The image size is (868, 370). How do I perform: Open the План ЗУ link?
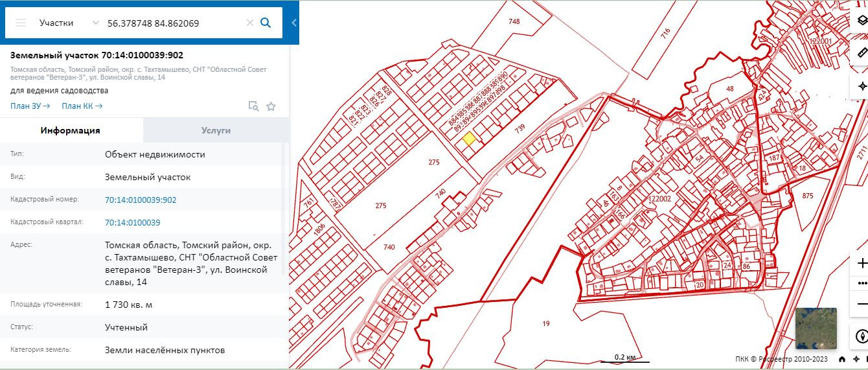pyautogui.click(x=30, y=106)
